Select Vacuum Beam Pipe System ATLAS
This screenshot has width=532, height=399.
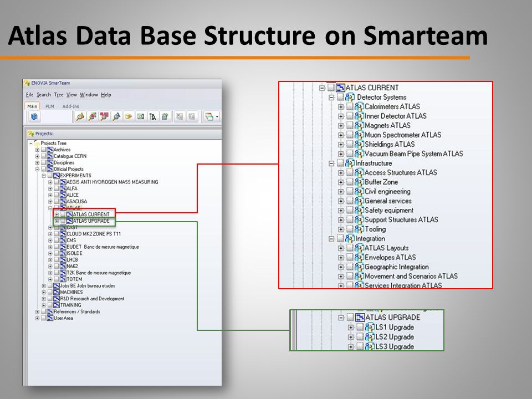[414, 154]
